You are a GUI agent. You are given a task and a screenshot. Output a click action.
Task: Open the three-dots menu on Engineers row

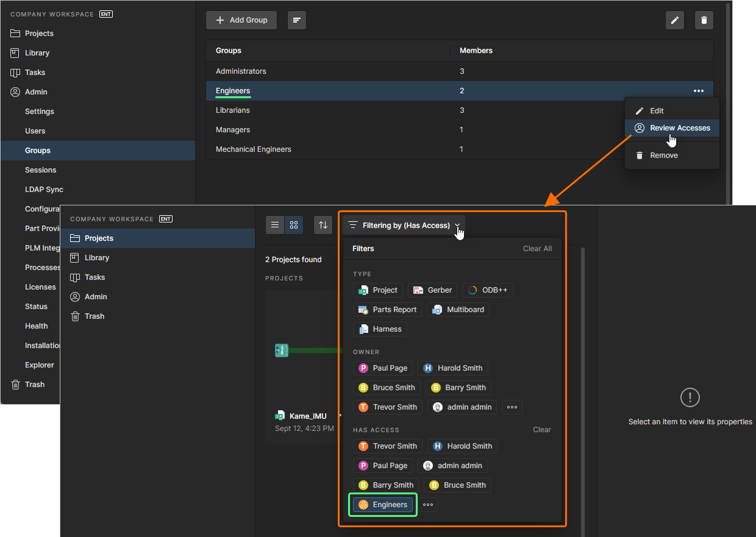(x=699, y=91)
